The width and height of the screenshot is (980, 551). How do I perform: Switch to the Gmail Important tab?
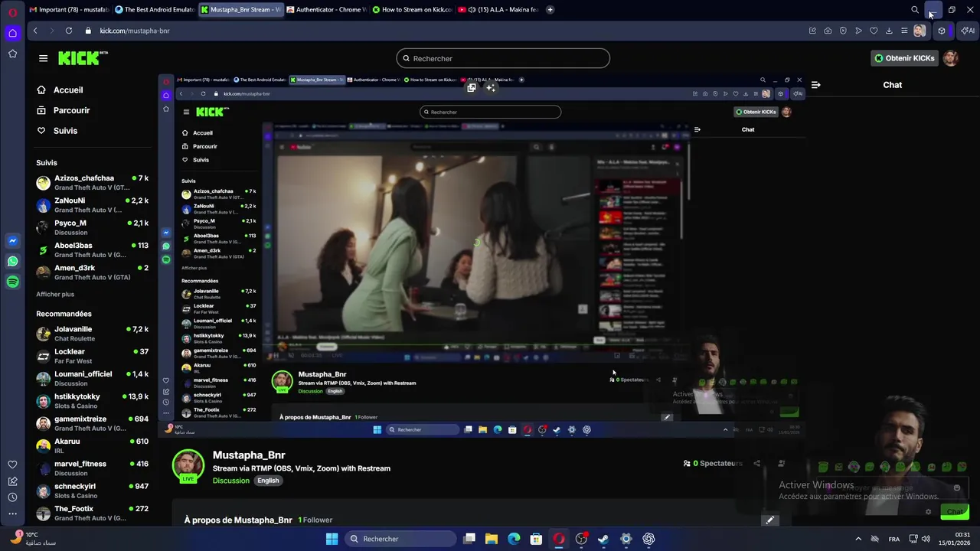(x=68, y=10)
